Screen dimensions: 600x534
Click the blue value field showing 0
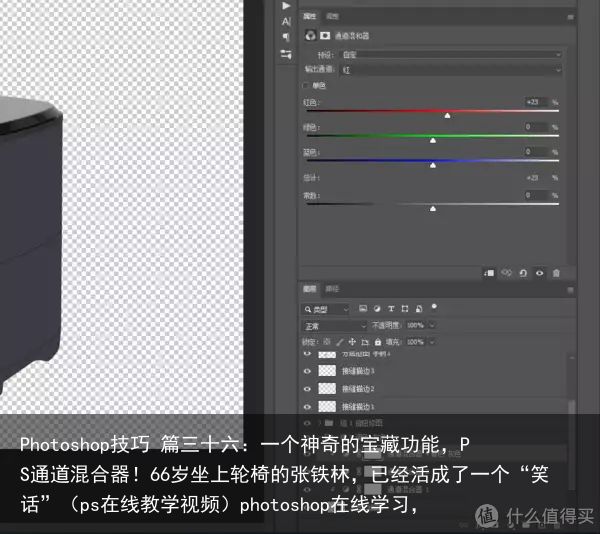tap(536, 151)
